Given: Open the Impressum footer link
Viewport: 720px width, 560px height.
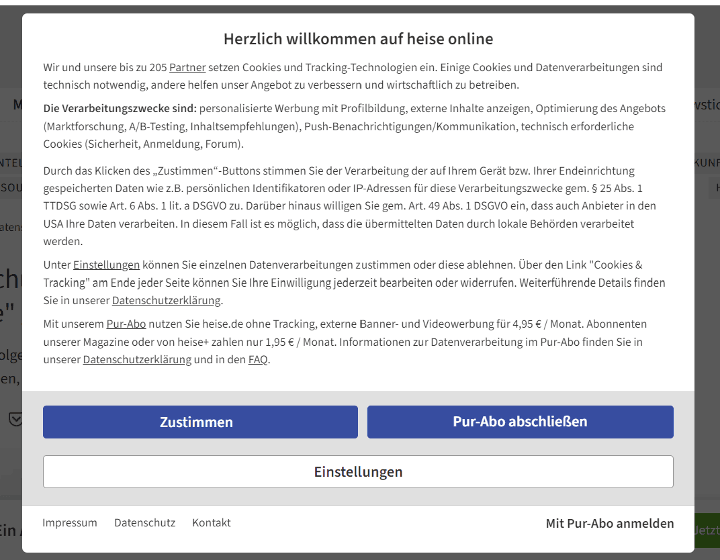Looking at the screenshot, I should (x=70, y=523).
